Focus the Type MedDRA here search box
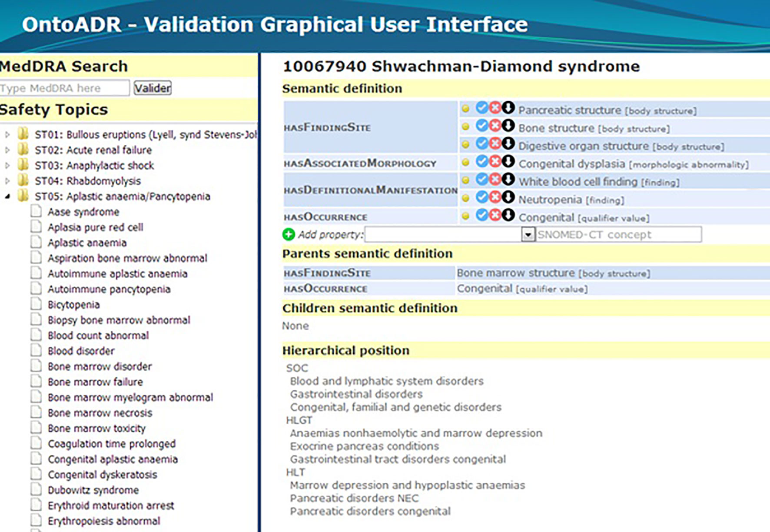 pos(65,88)
